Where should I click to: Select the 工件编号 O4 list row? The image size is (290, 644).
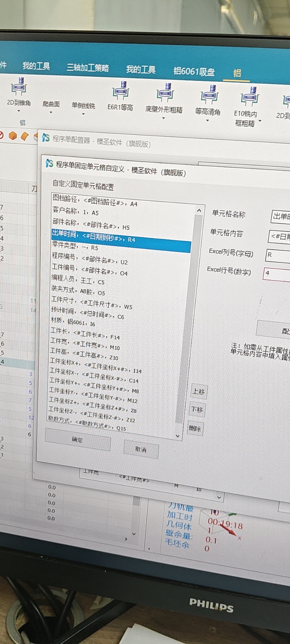click(89, 270)
